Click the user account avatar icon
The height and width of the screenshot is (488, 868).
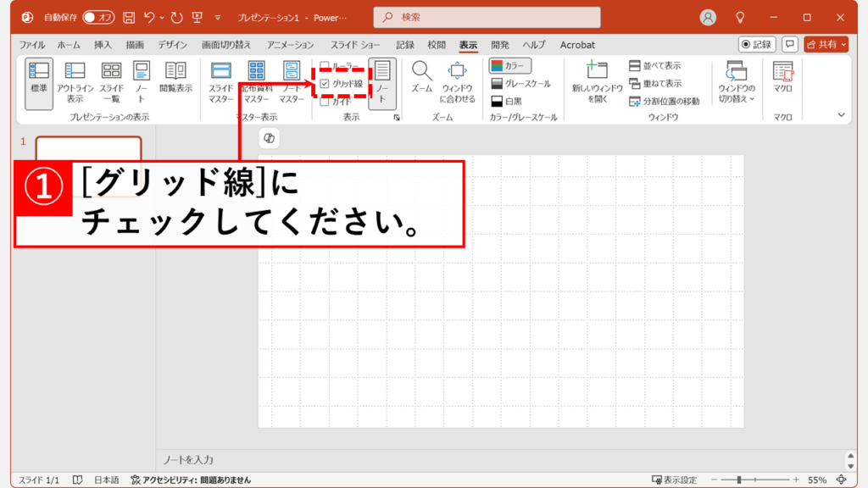pos(708,18)
